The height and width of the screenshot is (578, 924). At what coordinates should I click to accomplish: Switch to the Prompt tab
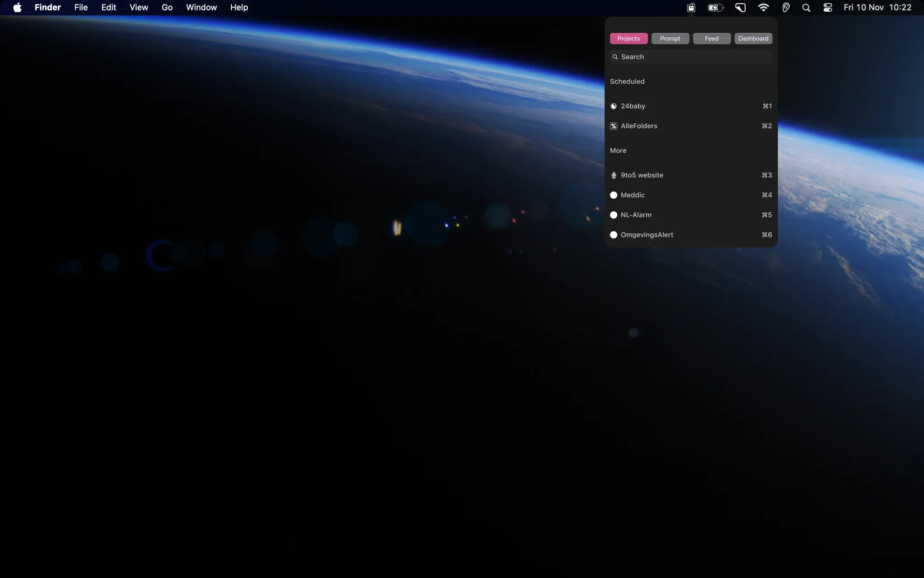click(670, 38)
